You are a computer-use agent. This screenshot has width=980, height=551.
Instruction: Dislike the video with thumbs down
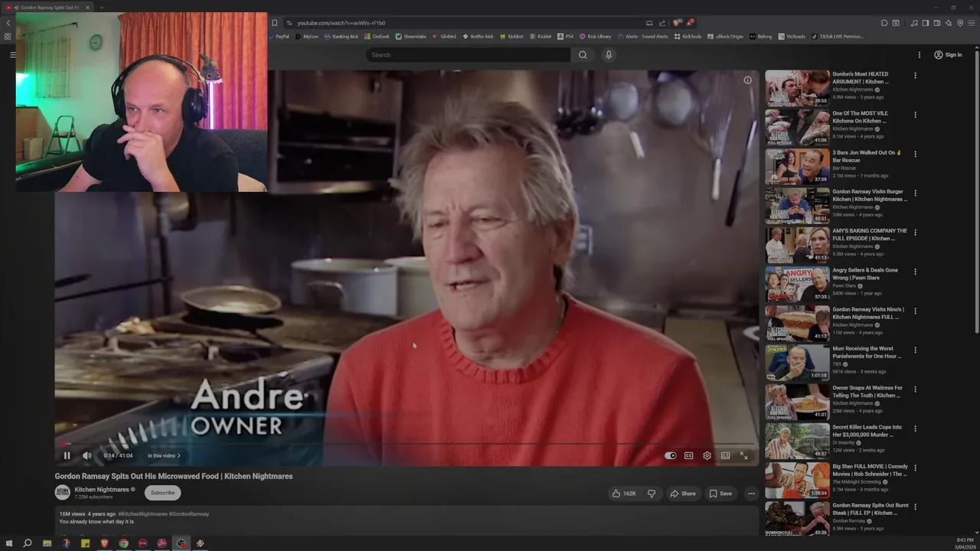click(652, 494)
